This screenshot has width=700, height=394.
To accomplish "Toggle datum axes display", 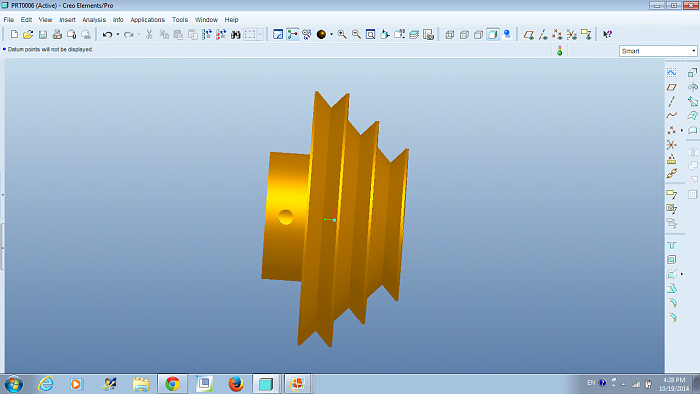I will (x=543, y=34).
